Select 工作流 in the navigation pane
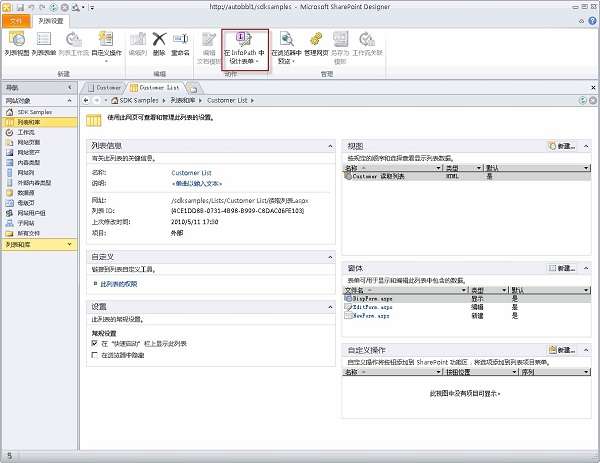 27,131
